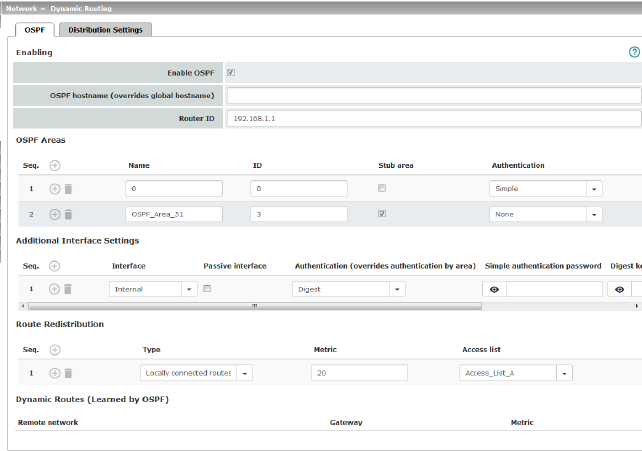Insert row after OSPF_Area_51 plus icon

point(55,214)
